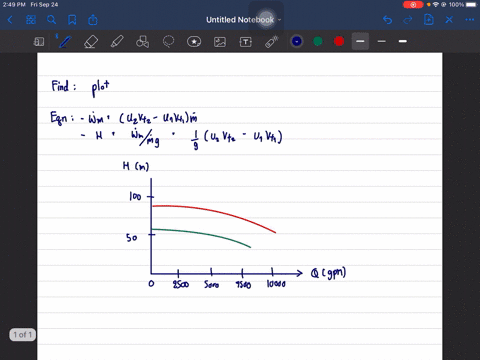
Task: Tap the 2:49 PM clock in status bar
Action: [x=14, y=5]
